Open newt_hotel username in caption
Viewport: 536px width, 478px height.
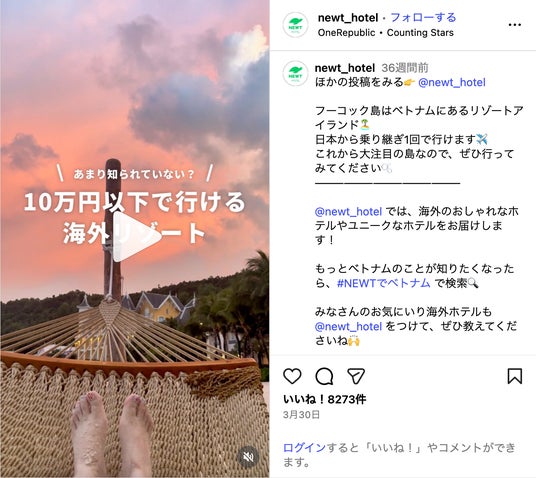(345, 68)
